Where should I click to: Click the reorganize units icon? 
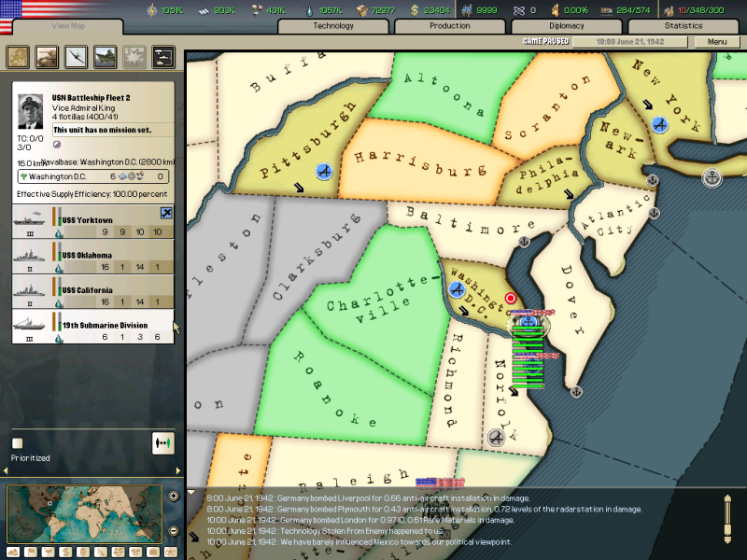click(163, 443)
